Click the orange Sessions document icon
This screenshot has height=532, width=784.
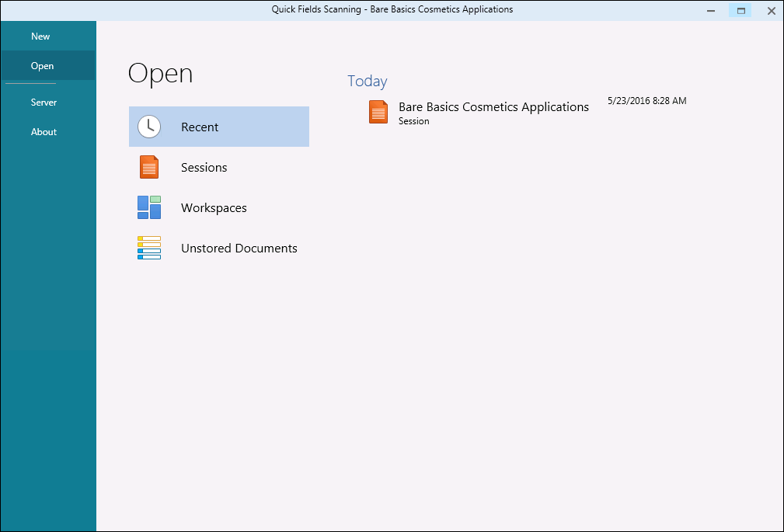coord(149,167)
